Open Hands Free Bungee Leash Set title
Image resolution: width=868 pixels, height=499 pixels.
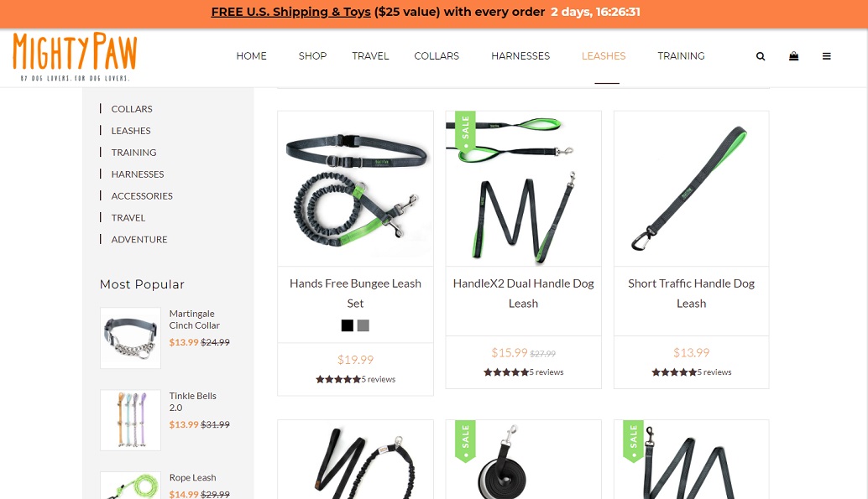(x=355, y=294)
